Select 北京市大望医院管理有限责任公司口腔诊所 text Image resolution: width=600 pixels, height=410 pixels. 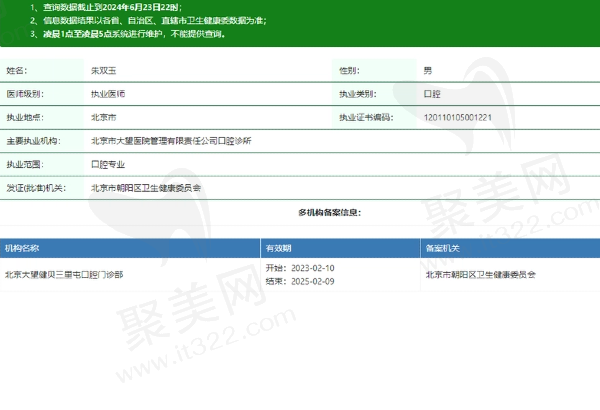[x=171, y=141]
